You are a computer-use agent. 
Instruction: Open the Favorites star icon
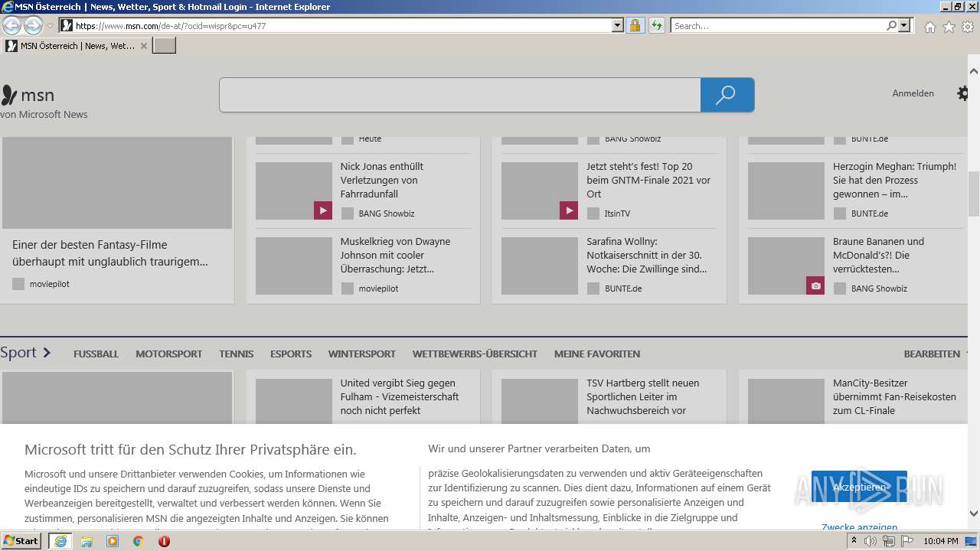coord(949,27)
